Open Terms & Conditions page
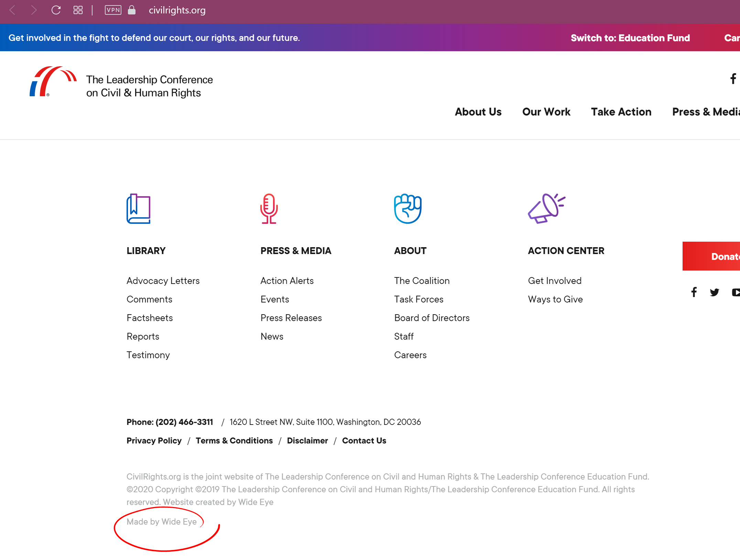740x560 pixels. point(234,440)
